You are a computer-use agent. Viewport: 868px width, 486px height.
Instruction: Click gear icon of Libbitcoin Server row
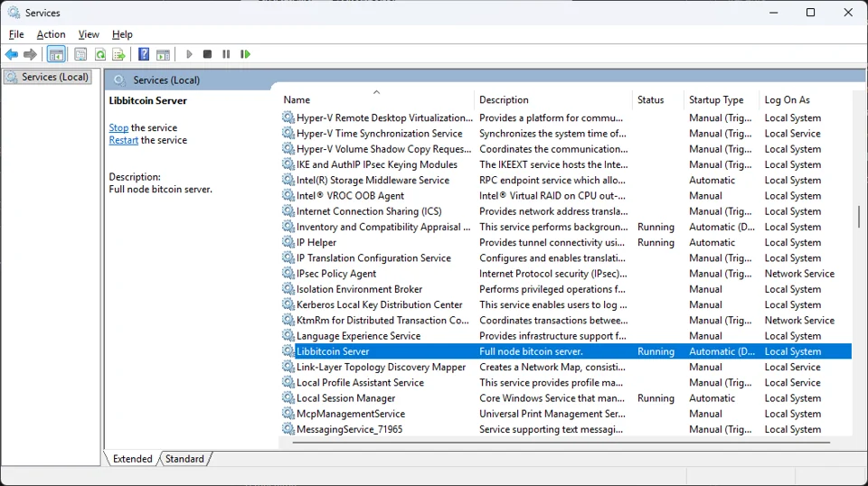[x=288, y=351]
